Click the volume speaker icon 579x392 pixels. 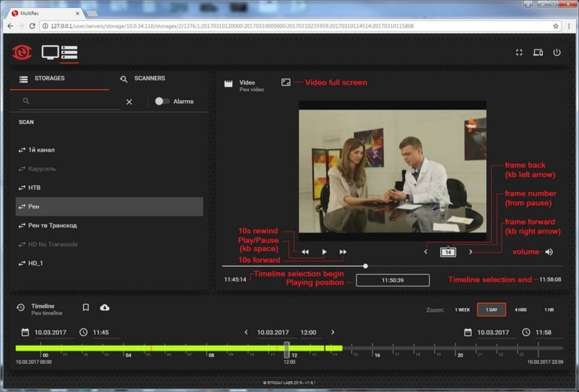pos(549,252)
